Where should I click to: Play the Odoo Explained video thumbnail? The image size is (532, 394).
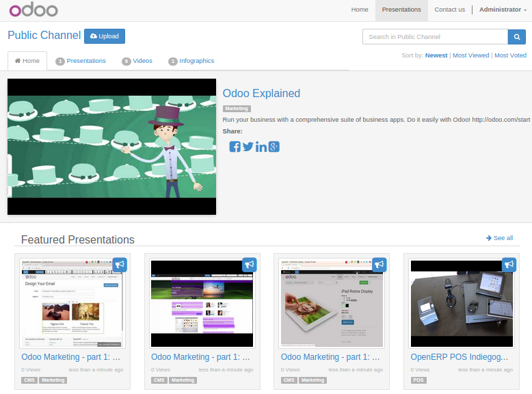[111, 147]
